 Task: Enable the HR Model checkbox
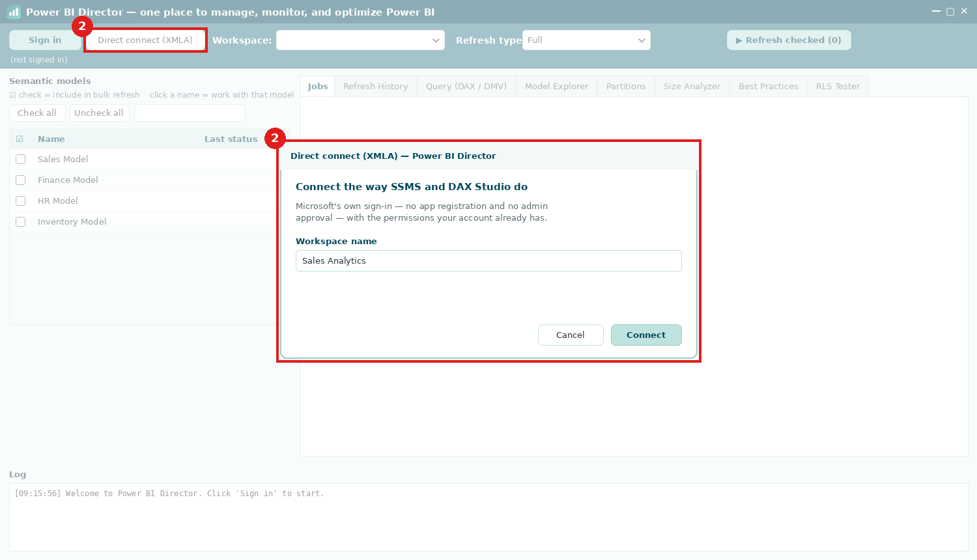(21, 201)
